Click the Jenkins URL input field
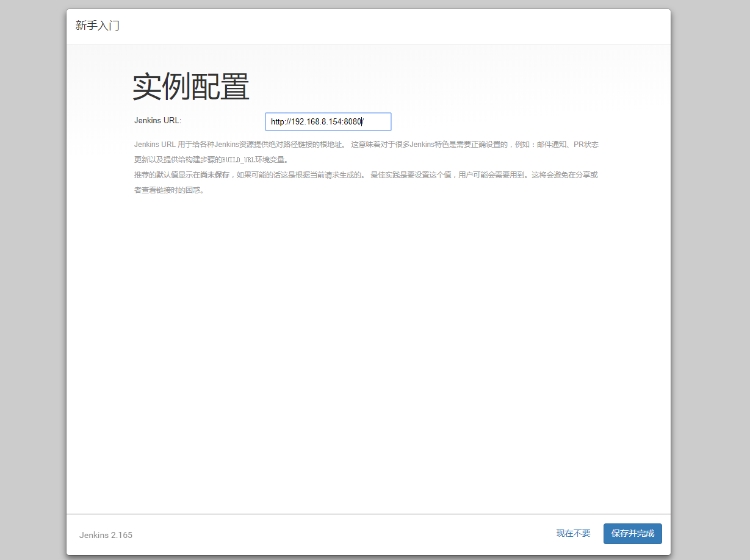Image resolution: width=750 pixels, height=560 pixels. point(328,121)
